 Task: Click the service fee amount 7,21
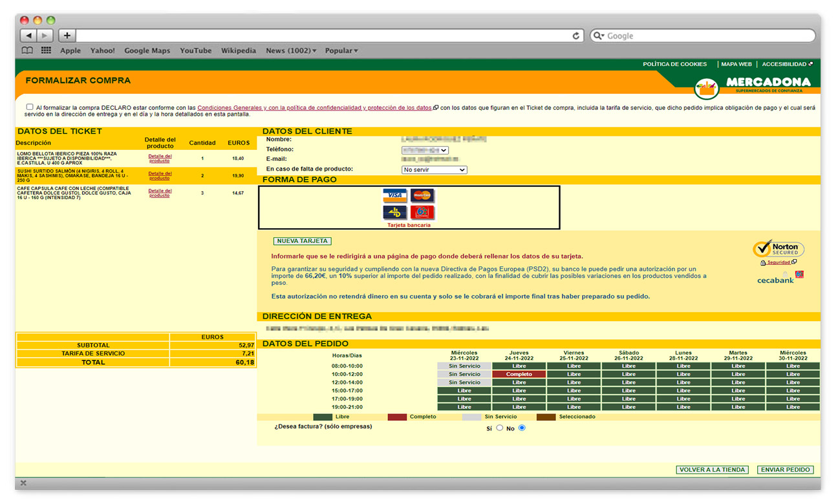tap(248, 354)
